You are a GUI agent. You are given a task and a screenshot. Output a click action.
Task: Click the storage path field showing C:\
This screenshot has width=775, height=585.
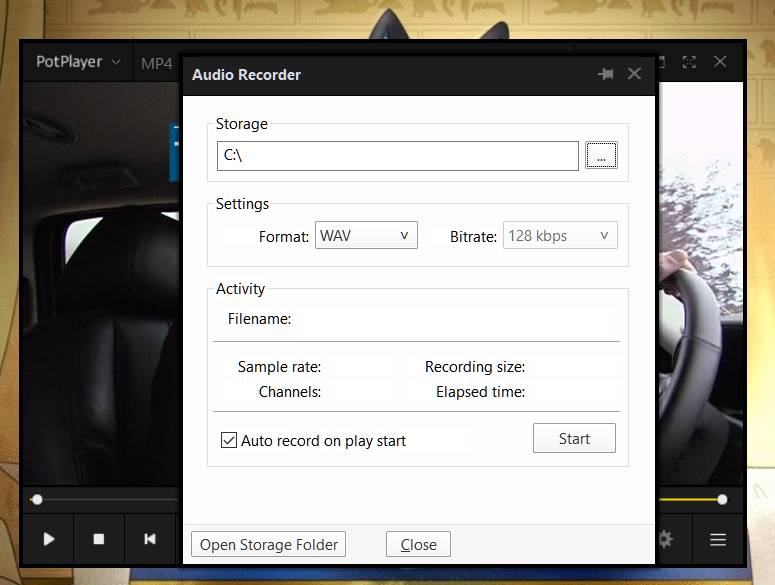pos(397,156)
